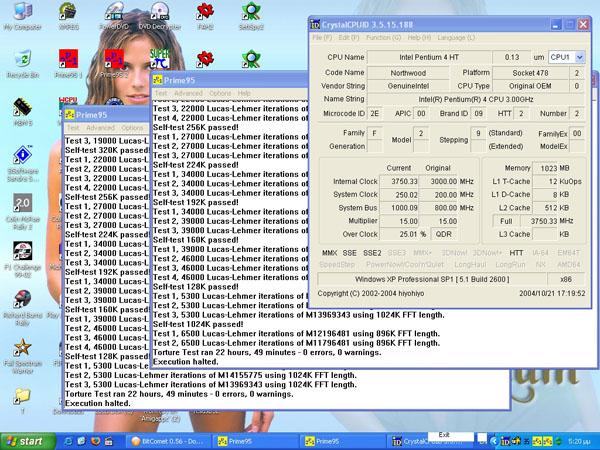Image resolution: width=600 pixels, height=450 pixels.
Task: Switch to CrystalCPUID taskbar button
Action: click(409, 441)
